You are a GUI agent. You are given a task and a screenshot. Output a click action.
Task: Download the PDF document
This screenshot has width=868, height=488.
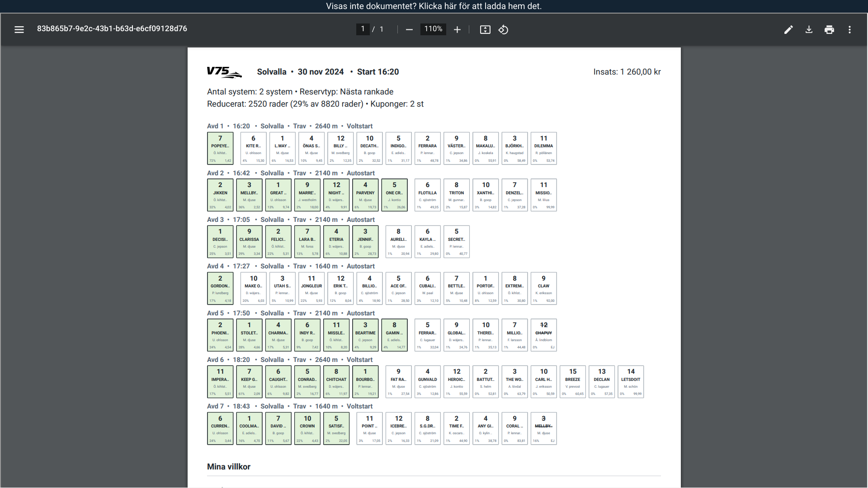pyautogui.click(x=809, y=29)
